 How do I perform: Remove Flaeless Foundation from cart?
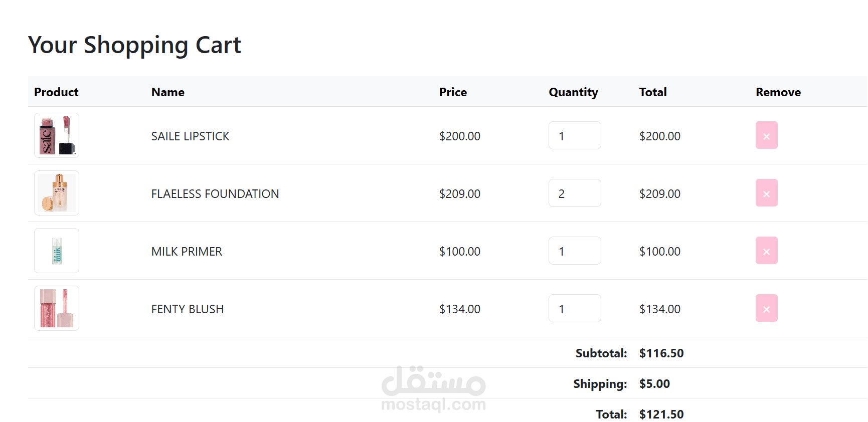[x=766, y=193]
